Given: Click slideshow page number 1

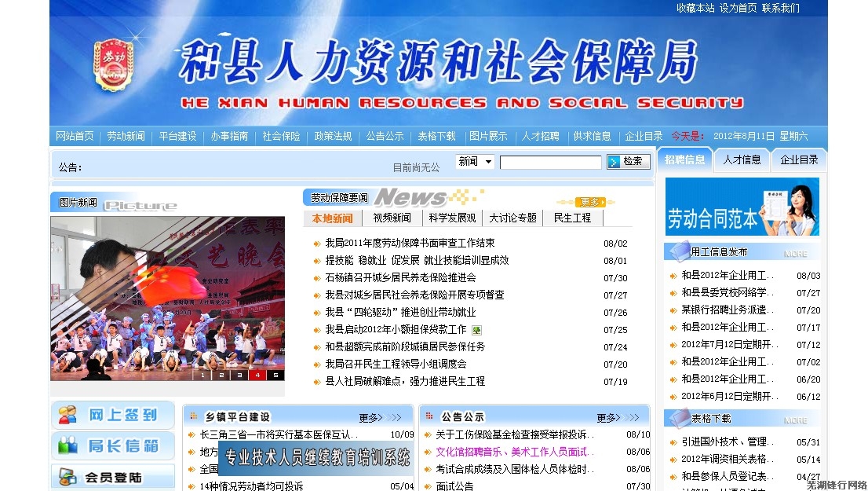Looking at the screenshot, I should (x=202, y=376).
